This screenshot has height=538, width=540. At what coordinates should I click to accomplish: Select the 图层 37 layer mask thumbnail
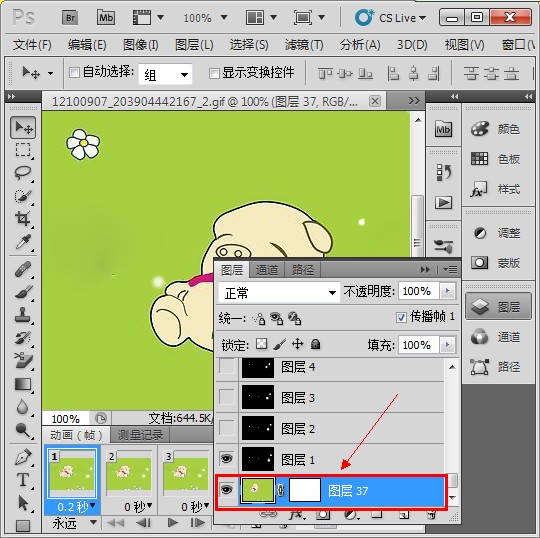pos(304,490)
